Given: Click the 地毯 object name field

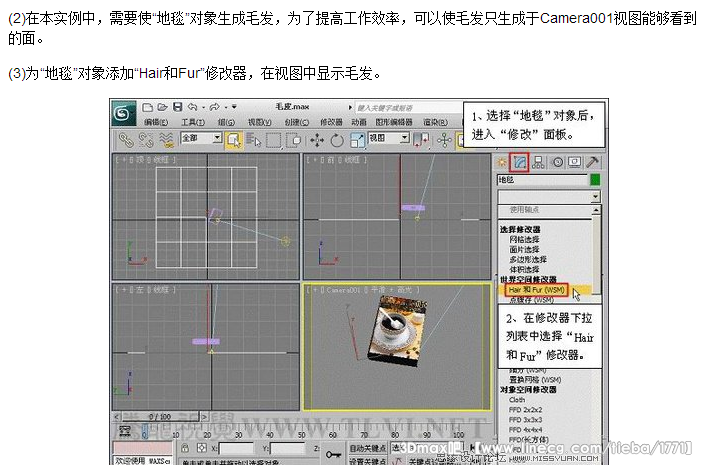Looking at the screenshot, I should pos(543,180).
